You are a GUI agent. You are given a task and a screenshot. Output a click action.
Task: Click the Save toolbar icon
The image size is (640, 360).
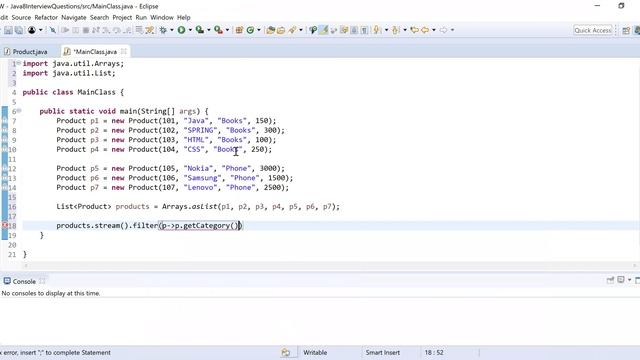click(8, 30)
